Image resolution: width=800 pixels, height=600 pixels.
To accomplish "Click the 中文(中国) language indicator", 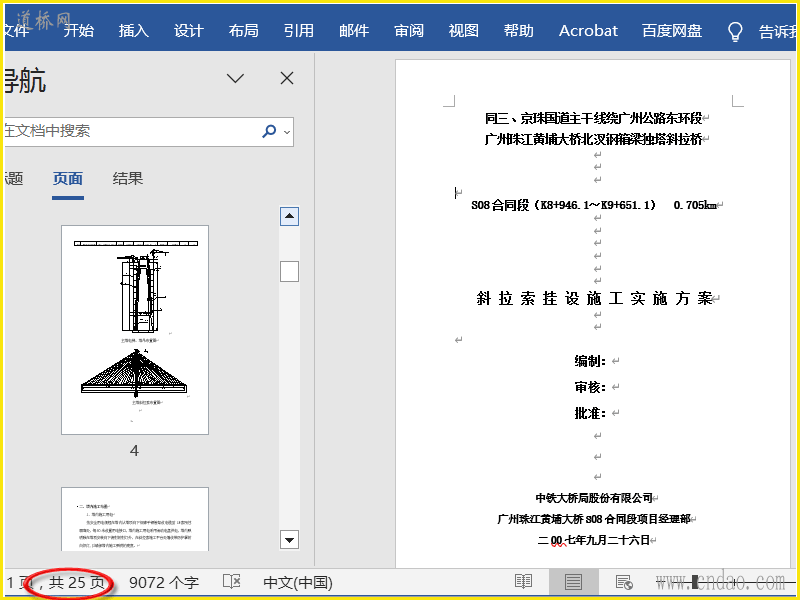I will click(x=298, y=582).
